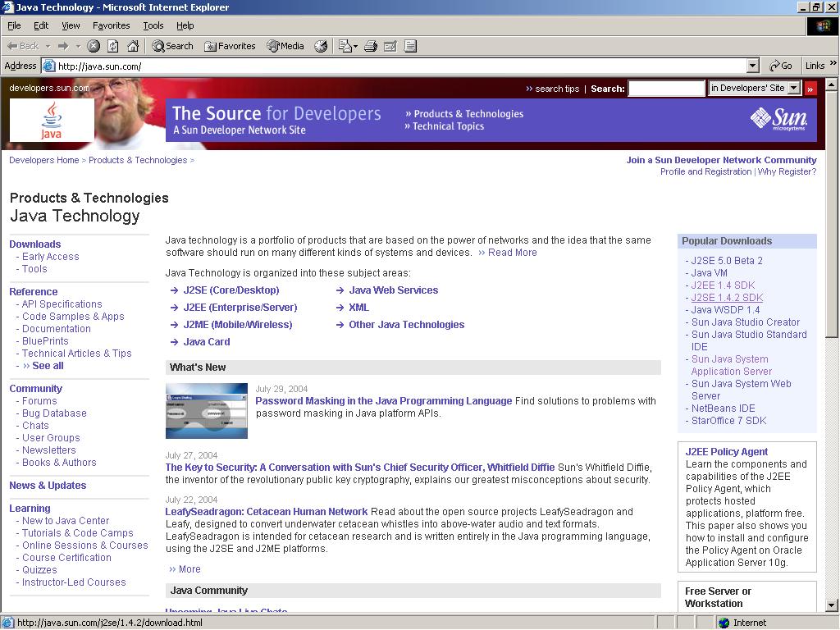Click the Discuss toolbar icon
840x630 pixels.
coord(410,46)
